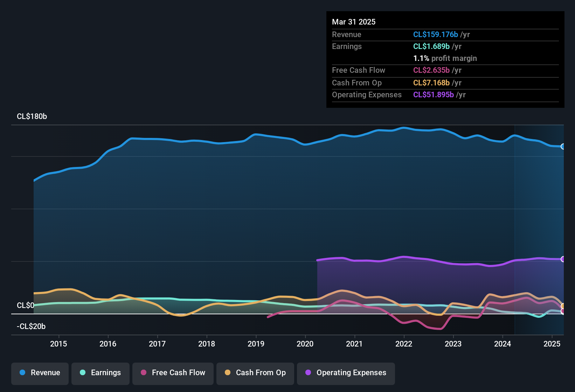575x392 pixels.
Task: Toggle the Operating Expenses series visibility
Action: click(x=346, y=373)
